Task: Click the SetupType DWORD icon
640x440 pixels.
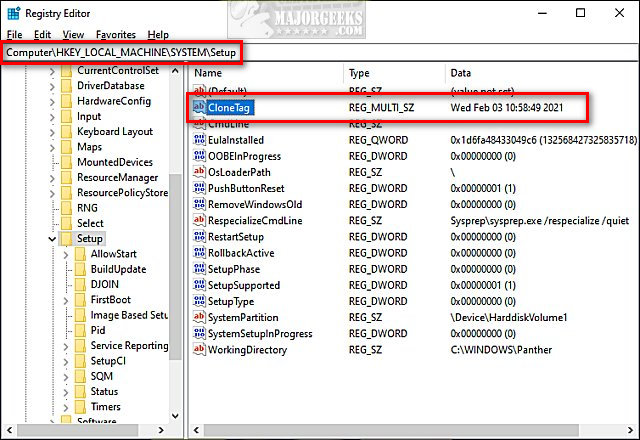Action: coord(199,301)
